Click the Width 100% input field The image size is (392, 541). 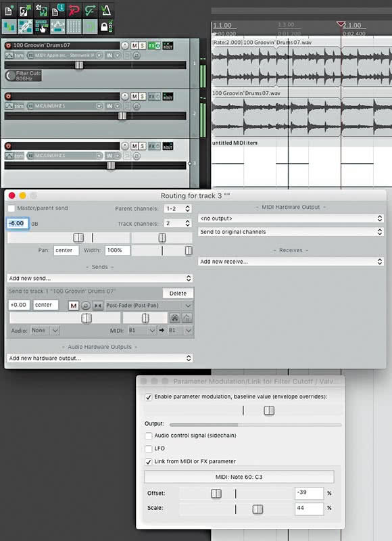point(118,250)
